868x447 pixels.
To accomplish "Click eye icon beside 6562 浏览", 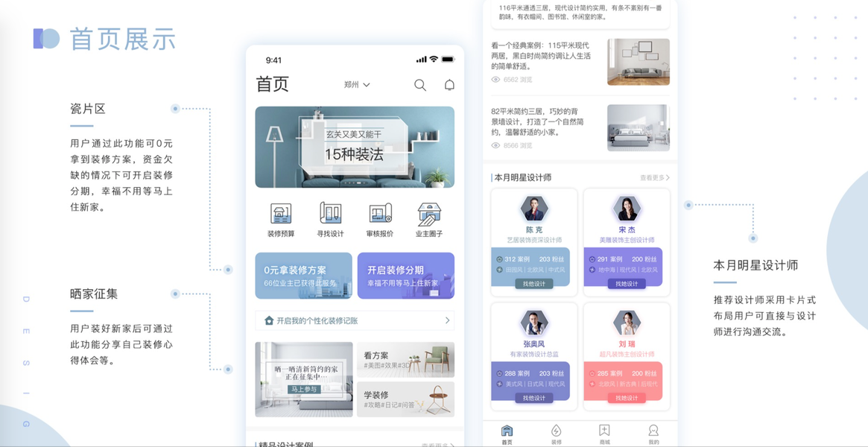I will (x=495, y=80).
